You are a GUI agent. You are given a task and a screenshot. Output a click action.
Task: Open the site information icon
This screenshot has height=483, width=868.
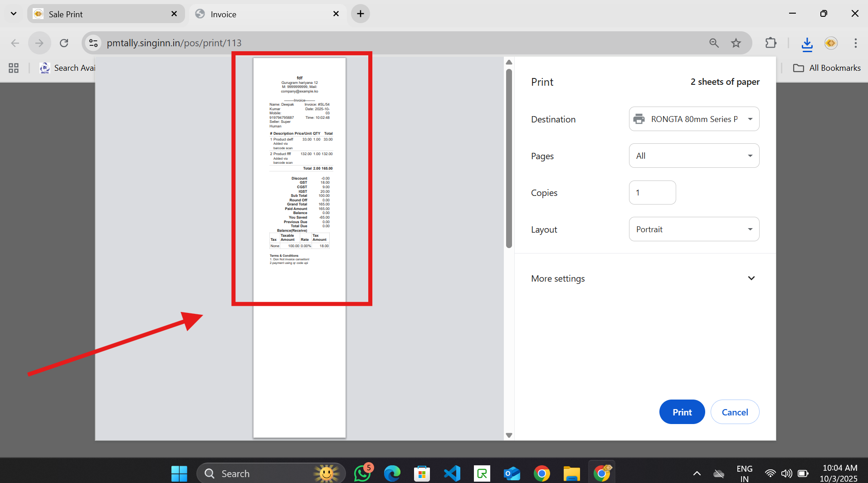click(93, 43)
